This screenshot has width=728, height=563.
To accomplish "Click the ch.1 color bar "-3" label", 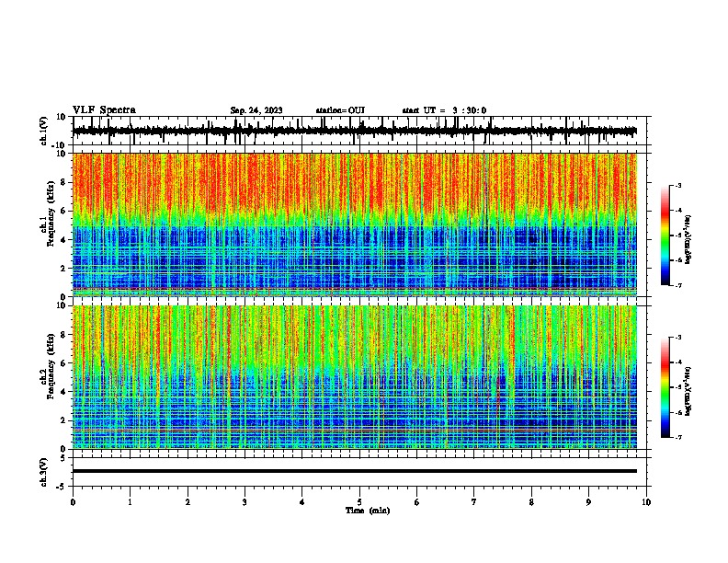I will click(678, 185).
